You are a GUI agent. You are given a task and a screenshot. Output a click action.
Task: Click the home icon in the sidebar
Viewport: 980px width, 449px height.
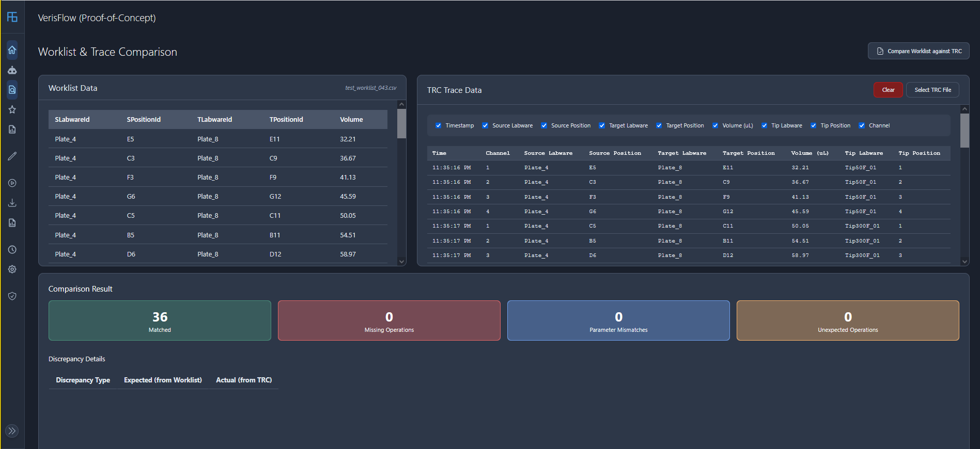tap(12, 50)
